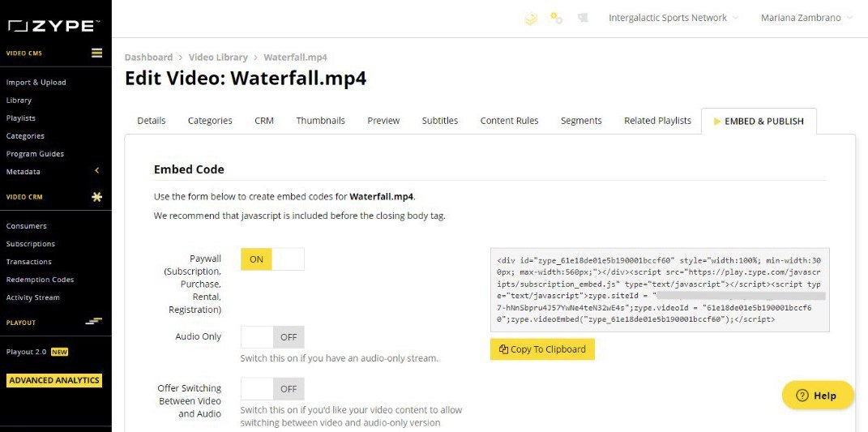Go to Video Library breadcrumb link
Image resolution: width=868 pixels, height=432 pixels.
point(218,57)
